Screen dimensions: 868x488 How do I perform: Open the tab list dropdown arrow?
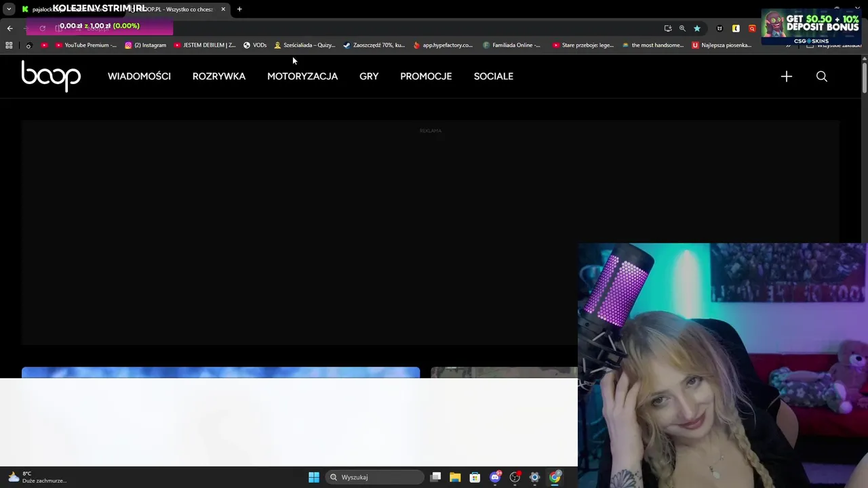click(x=9, y=9)
